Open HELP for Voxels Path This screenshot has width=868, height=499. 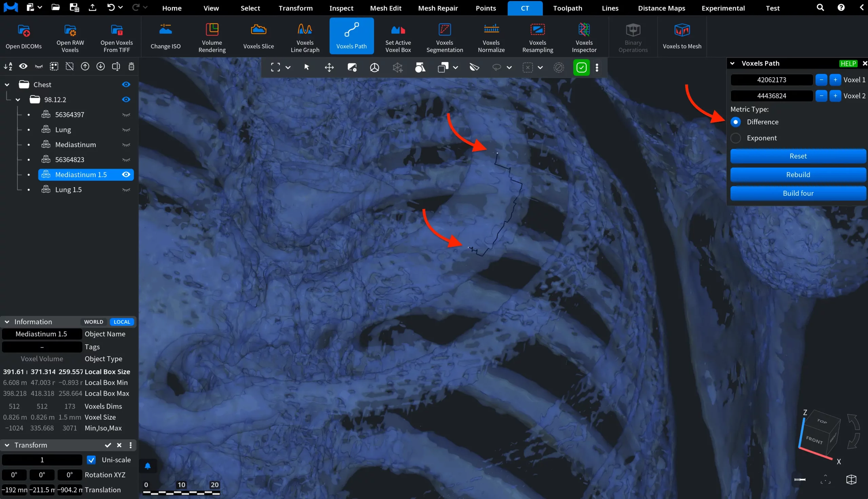848,63
